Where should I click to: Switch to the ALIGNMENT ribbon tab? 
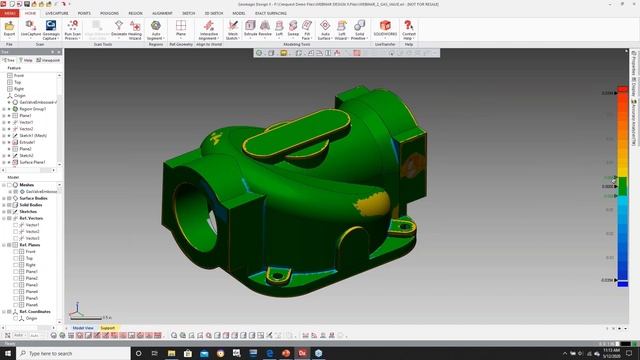[162, 13]
